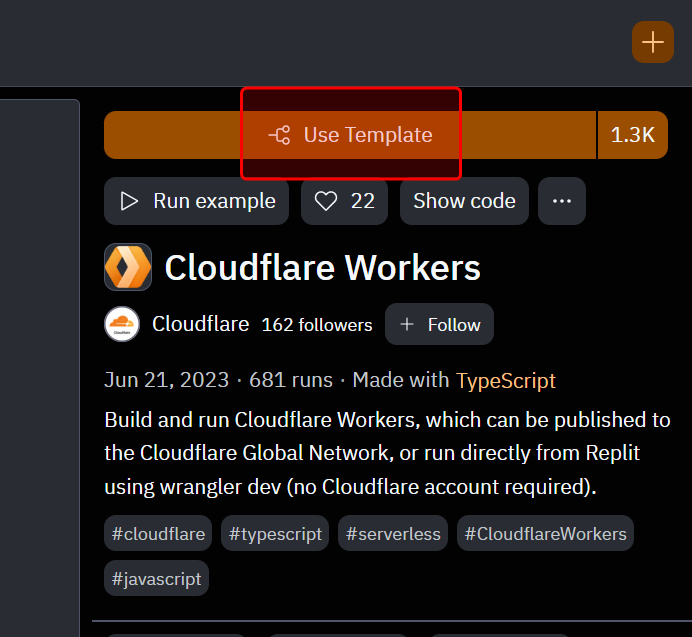Choose the #javascript tag

[x=156, y=578]
